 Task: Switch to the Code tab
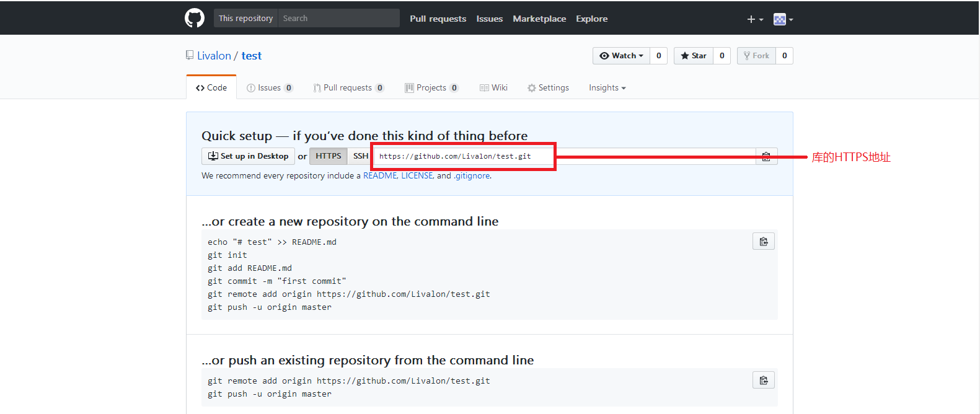tap(211, 87)
